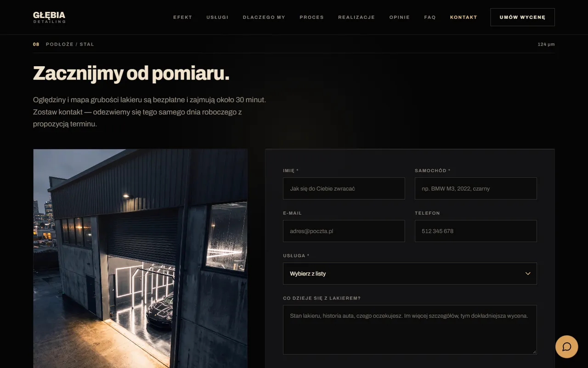Focus the lacquer description textarea

[410, 330]
